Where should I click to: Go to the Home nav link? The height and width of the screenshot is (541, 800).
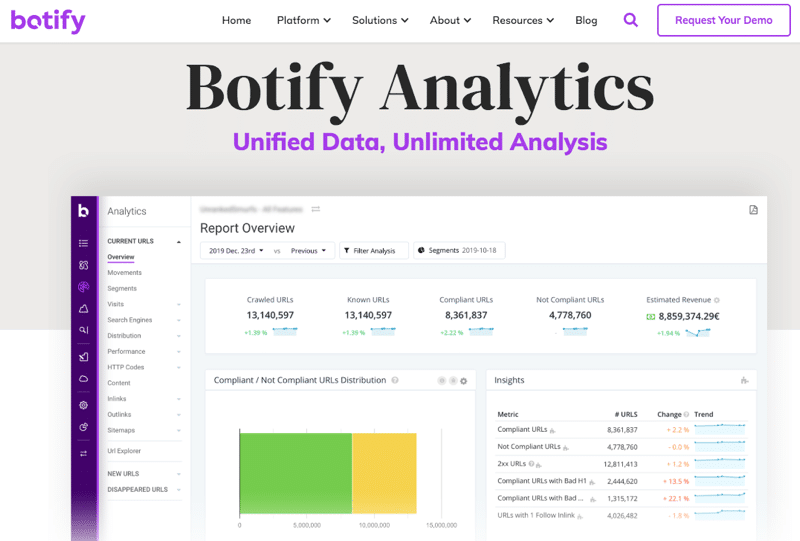(236, 20)
